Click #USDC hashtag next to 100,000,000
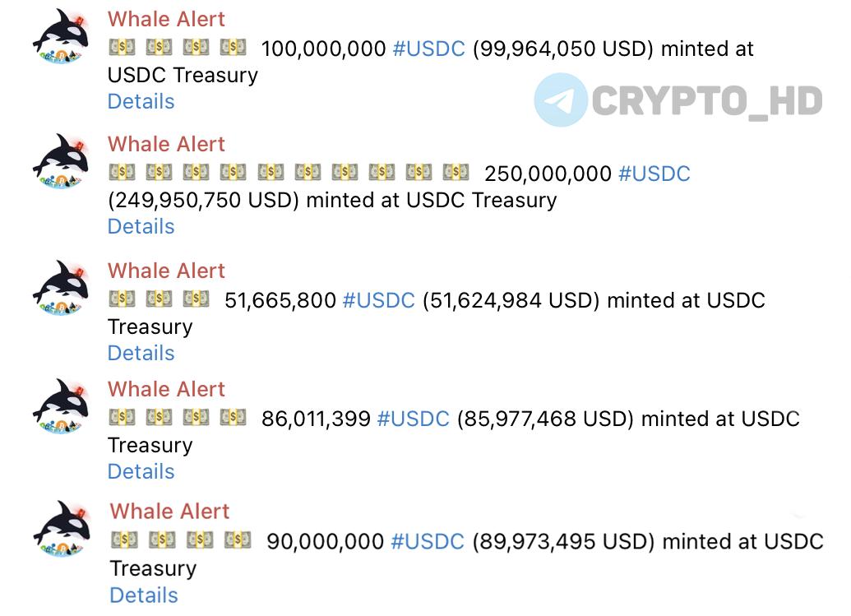The height and width of the screenshot is (616, 851). coord(428,49)
